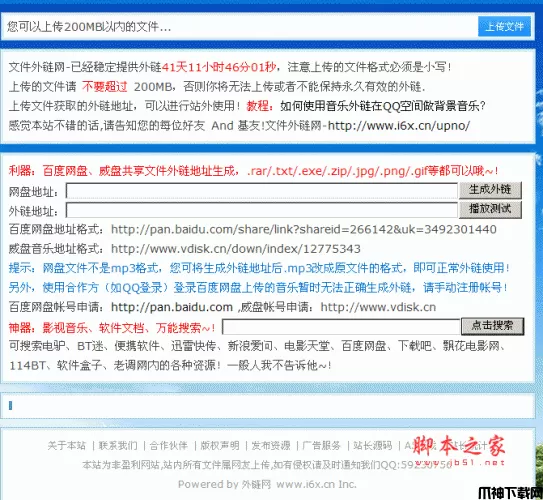
Task: Open the 关于本站 footer link
Action: 66,445
